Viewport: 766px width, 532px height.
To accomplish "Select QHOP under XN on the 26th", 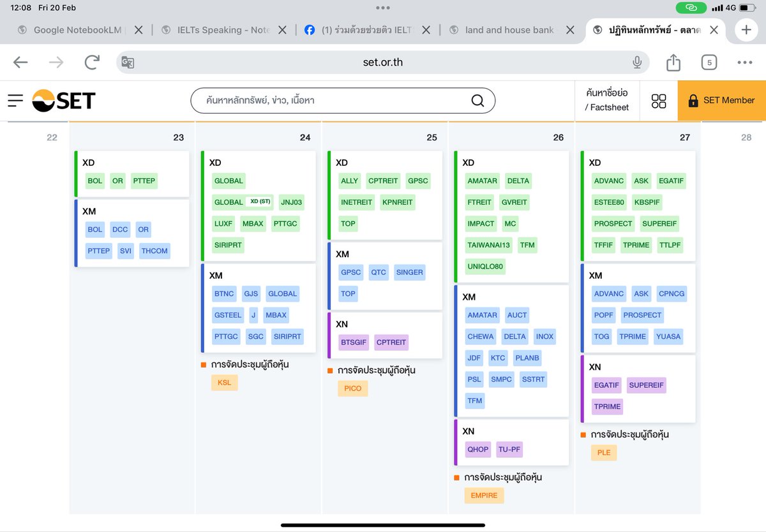I will [477, 450].
